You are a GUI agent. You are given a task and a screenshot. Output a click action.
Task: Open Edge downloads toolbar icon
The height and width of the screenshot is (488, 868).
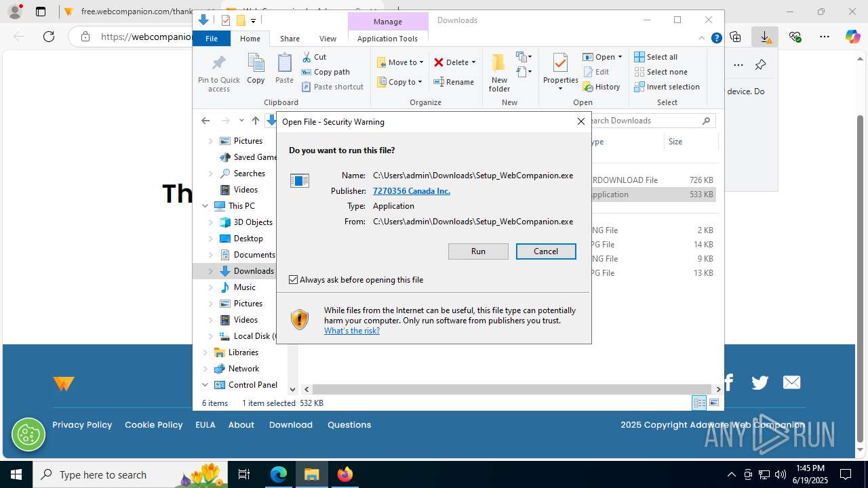765,37
